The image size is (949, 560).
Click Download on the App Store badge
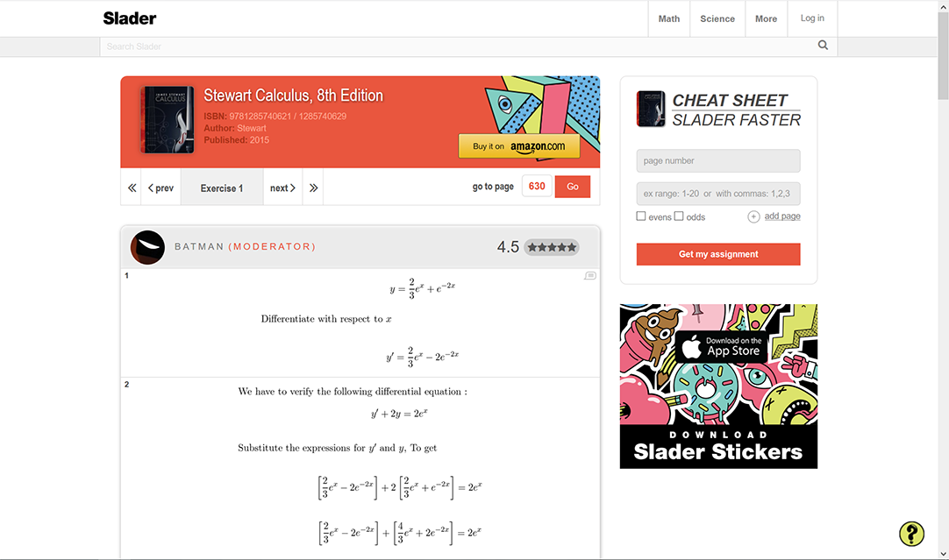click(x=721, y=346)
